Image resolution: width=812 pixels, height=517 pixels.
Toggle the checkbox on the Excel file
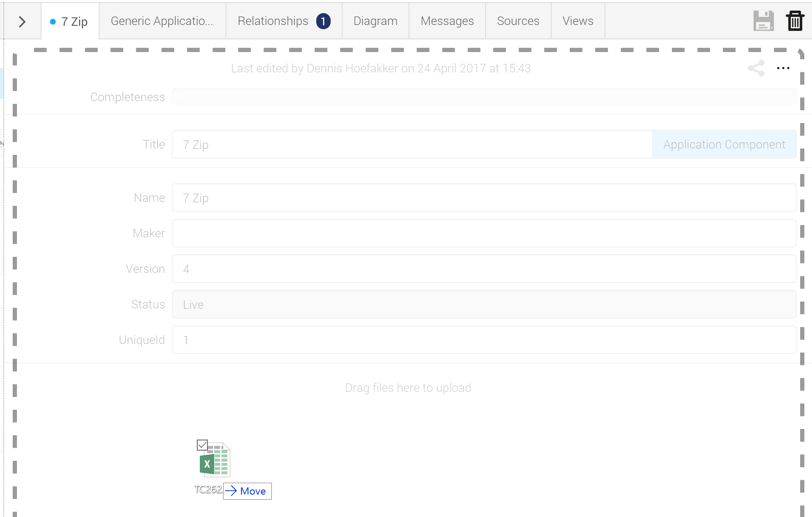(x=202, y=445)
